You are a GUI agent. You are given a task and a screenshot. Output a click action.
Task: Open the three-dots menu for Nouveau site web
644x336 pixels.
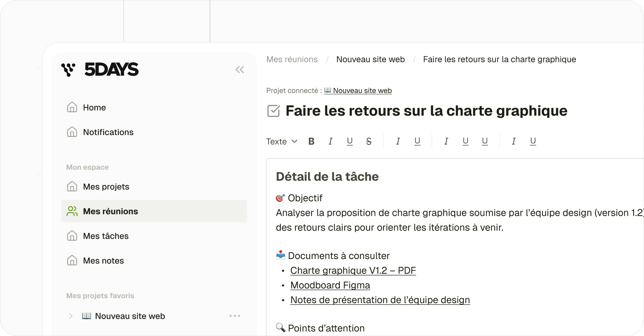coord(235,316)
